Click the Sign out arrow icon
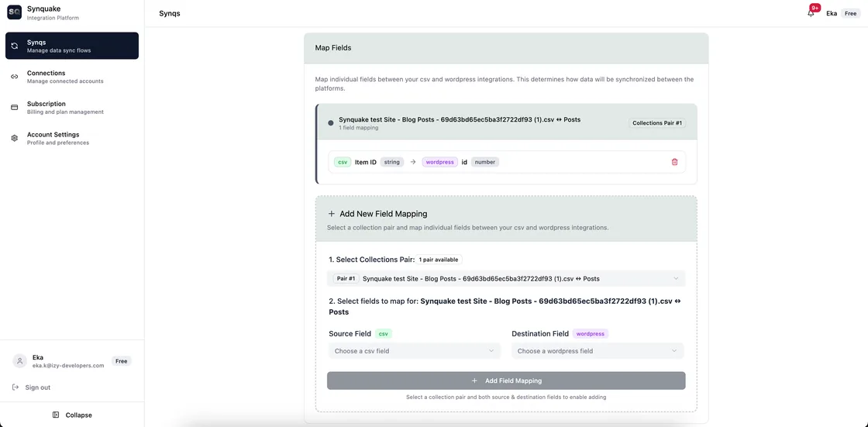Image resolution: width=868 pixels, height=427 pixels. (x=15, y=387)
